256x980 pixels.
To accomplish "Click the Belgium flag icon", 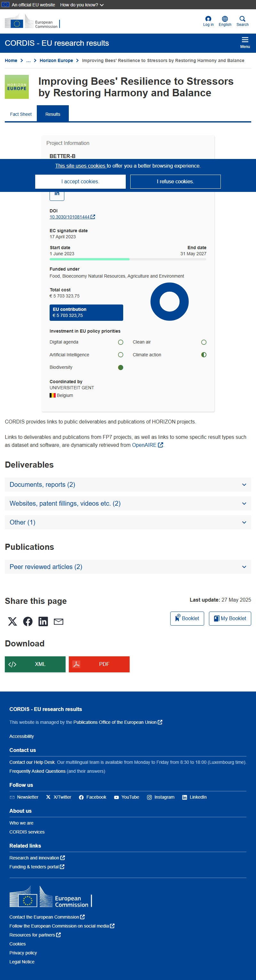I will [x=52, y=395].
